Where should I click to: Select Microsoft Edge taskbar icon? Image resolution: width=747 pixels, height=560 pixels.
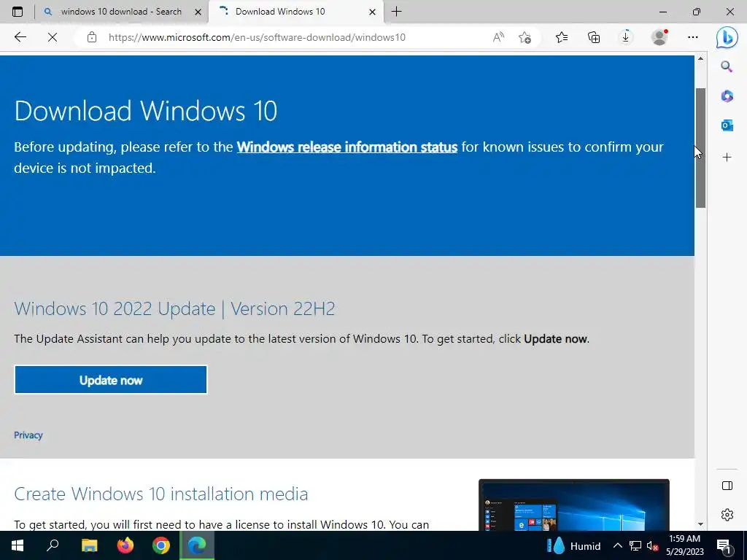[197, 545]
